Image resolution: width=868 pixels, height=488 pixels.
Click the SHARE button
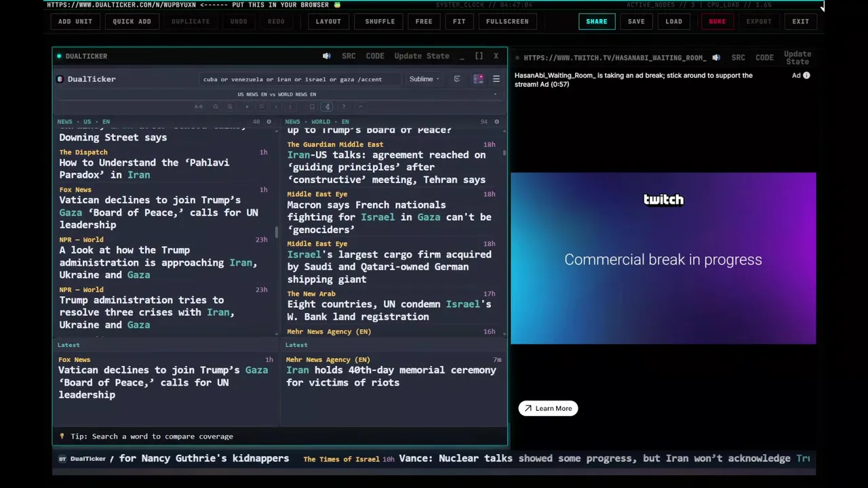coord(597,22)
